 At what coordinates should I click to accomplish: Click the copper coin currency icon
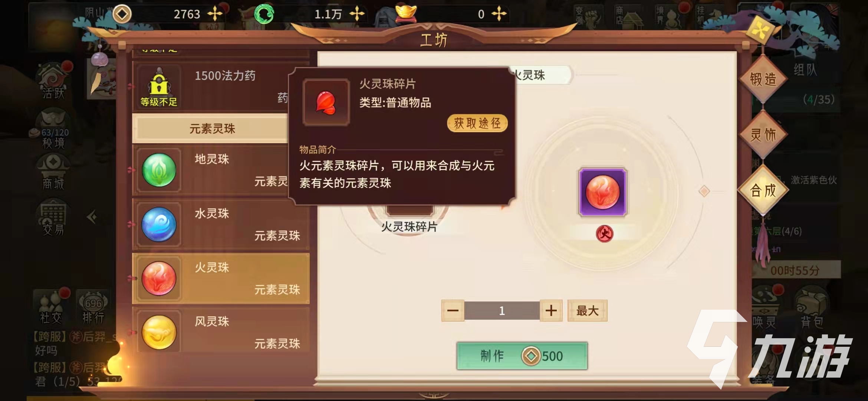(x=122, y=14)
